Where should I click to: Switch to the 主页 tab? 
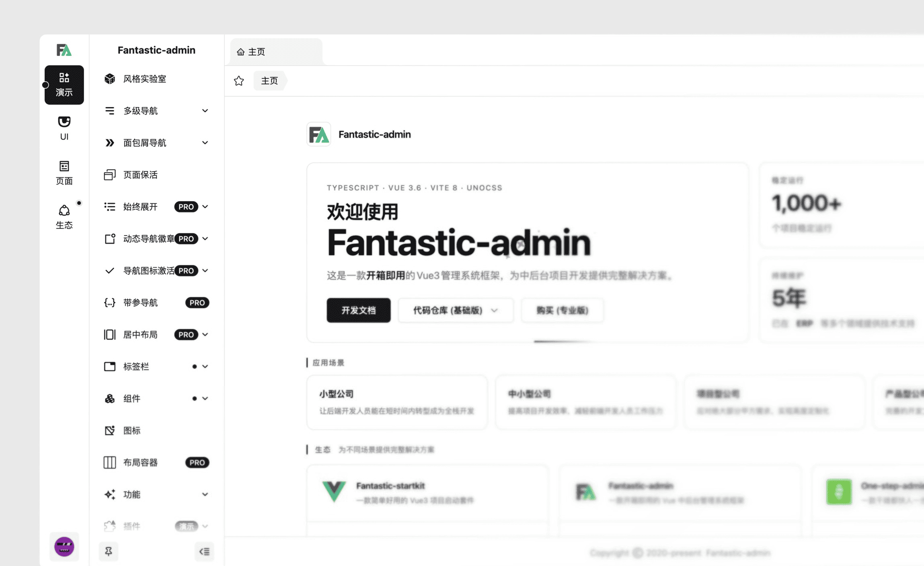pos(256,51)
